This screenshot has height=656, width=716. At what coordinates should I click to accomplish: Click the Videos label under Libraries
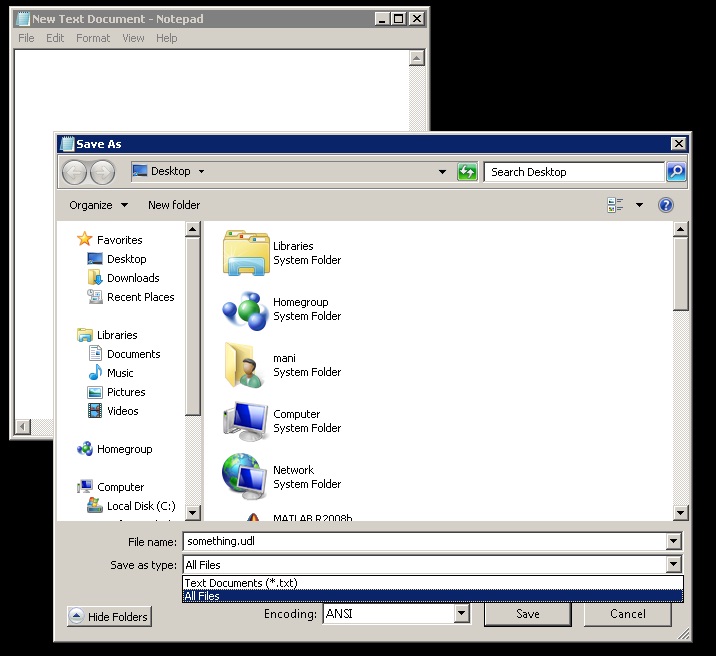pyautogui.click(x=122, y=411)
